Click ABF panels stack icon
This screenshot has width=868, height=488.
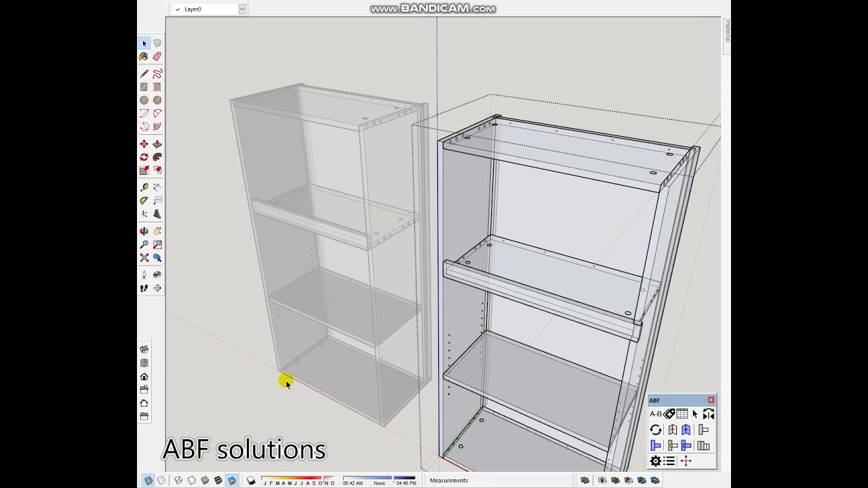tap(703, 445)
